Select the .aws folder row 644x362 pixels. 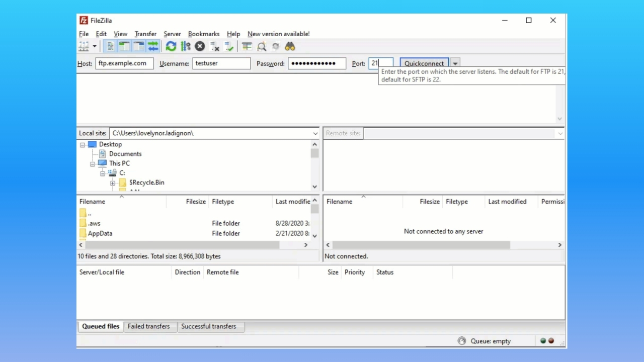194,223
